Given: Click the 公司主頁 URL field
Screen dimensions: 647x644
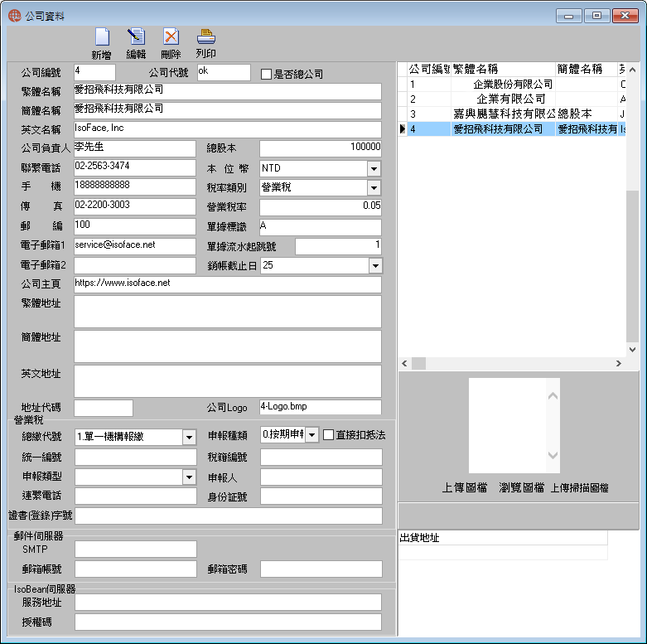Looking at the screenshot, I should click(228, 284).
